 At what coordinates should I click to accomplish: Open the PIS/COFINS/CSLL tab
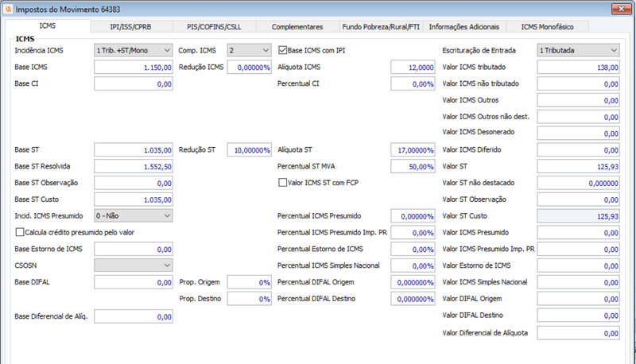[x=214, y=27]
